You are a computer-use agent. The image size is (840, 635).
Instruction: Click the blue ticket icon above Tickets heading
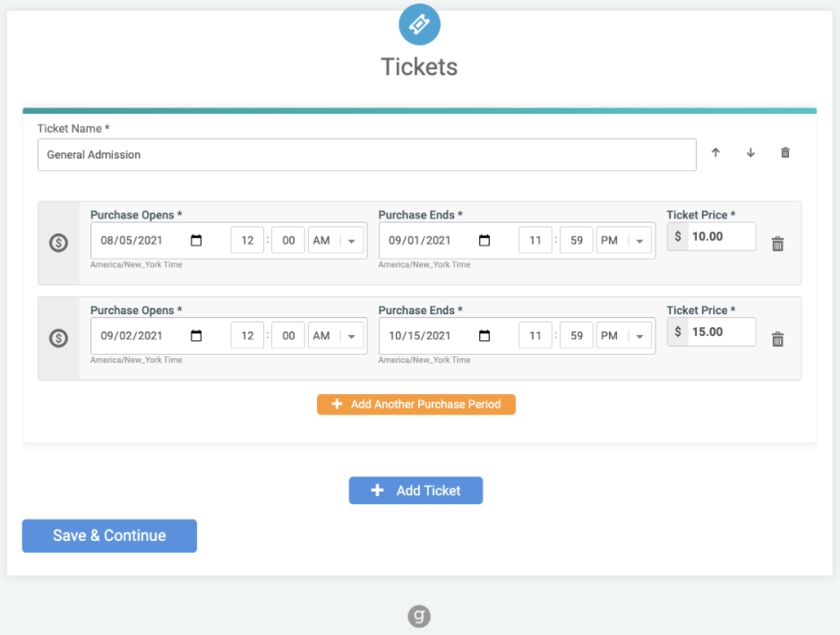click(x=419, y=24)
